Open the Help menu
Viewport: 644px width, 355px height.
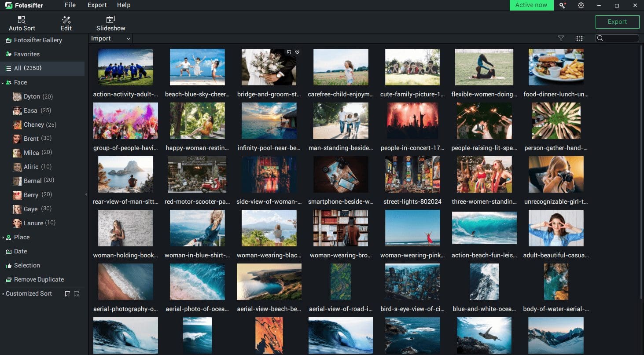pyautogui.click(x=124, y=5)
